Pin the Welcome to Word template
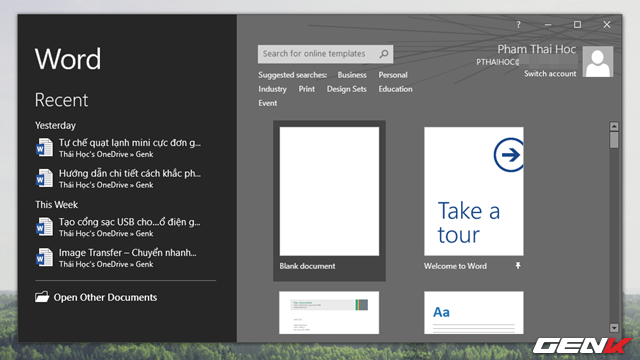The image size is (640, 360). [x=518, y=266]
